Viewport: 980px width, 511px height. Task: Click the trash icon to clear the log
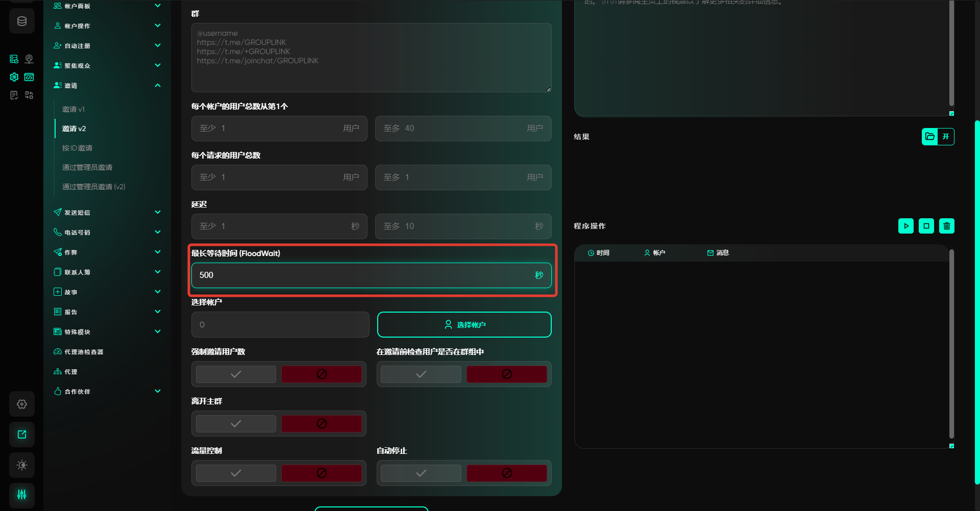[946, 226]
